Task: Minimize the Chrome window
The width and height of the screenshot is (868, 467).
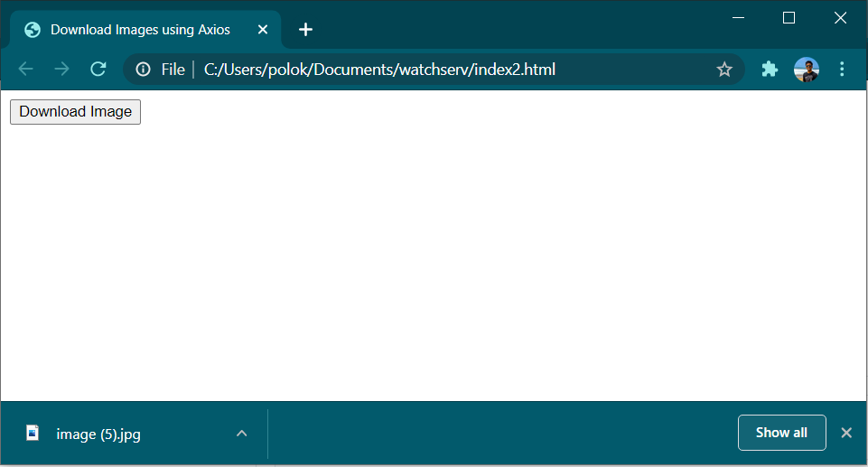Action: click(x=738, y=18)
